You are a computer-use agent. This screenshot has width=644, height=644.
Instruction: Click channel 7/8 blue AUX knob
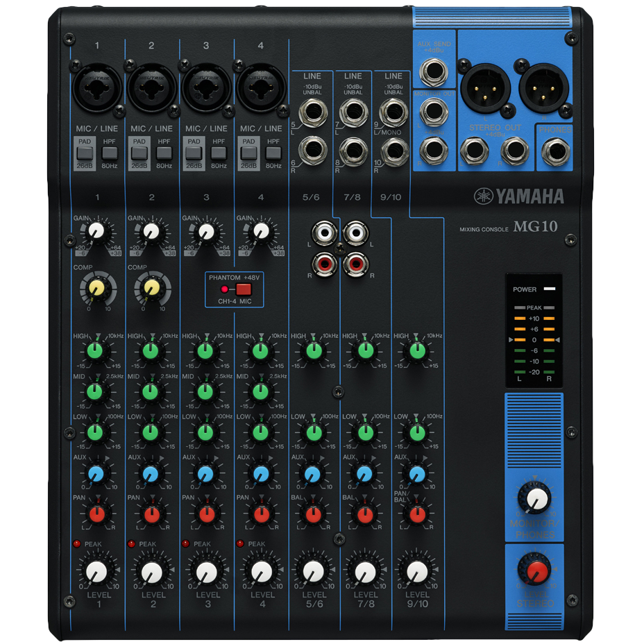point(364,474)
